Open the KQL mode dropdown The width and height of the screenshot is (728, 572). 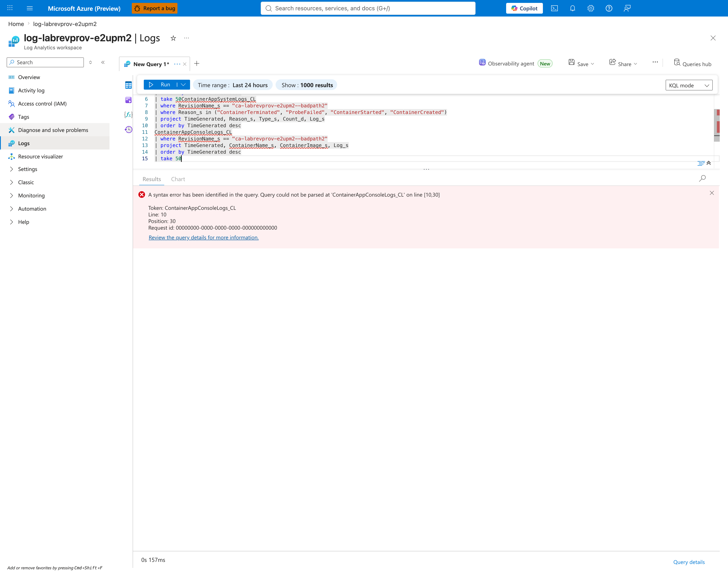(x=689, y=85)
